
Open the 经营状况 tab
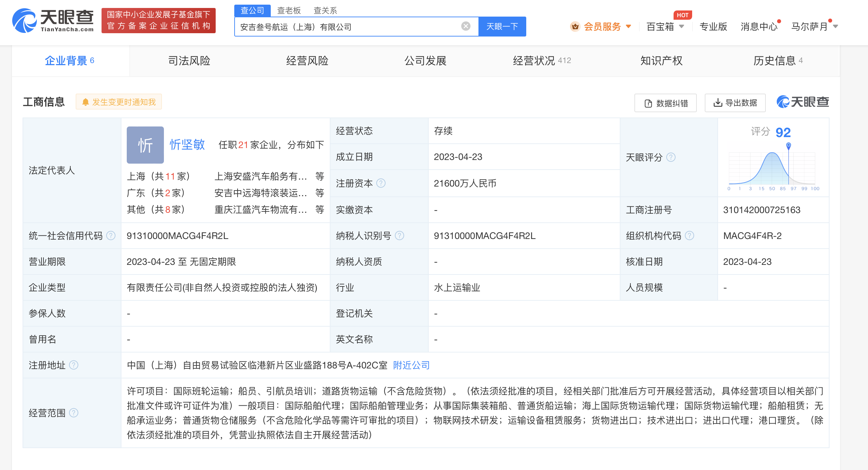click(x=542, y=61)
